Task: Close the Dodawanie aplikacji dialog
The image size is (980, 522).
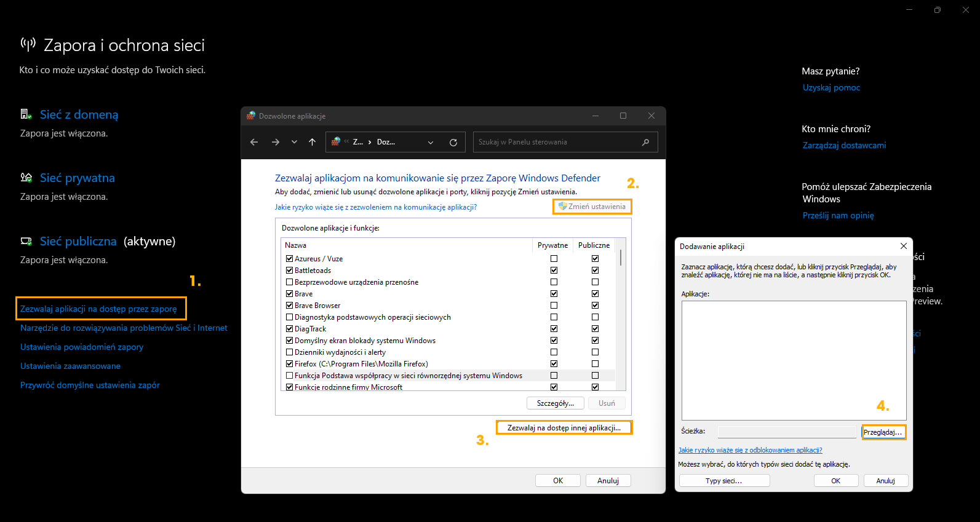Action: (x=903, y=246)
